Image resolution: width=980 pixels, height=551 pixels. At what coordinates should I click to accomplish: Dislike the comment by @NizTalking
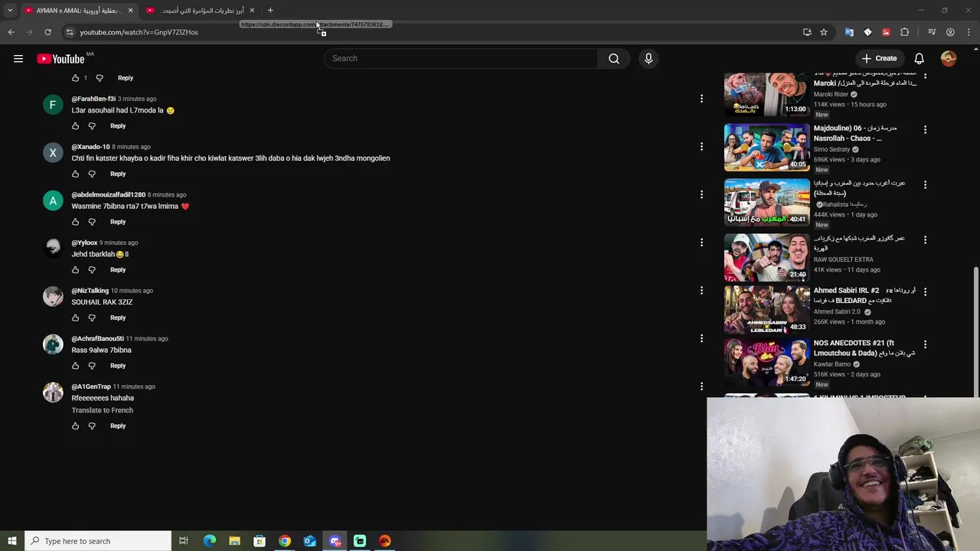point(92,318)
